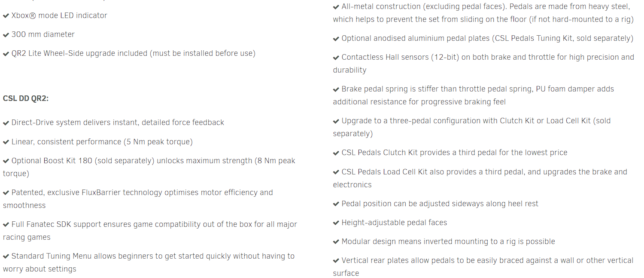
Task: Click CSL Pedals Clutch Kit description
Action: point(454,153)
